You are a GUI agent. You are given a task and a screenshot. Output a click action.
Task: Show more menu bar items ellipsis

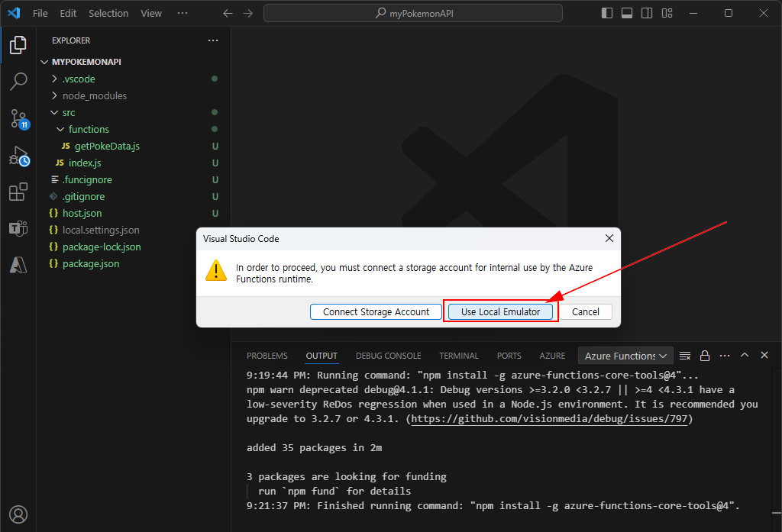(183, 14)
